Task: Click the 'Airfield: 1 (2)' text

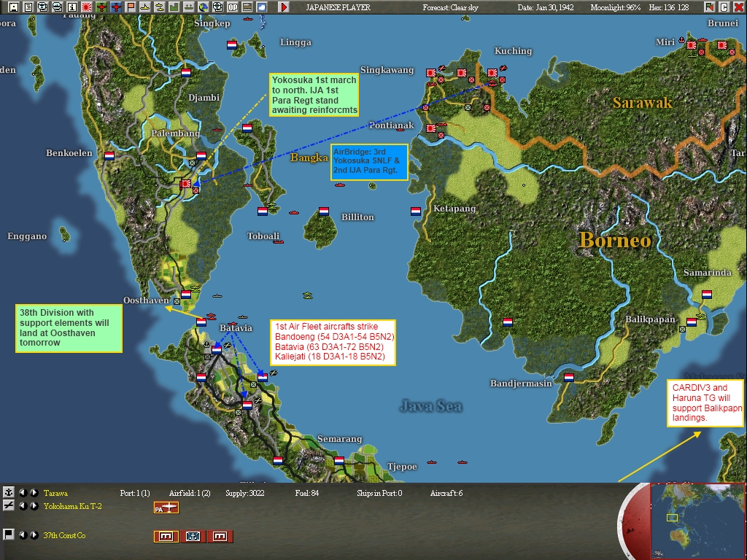Action: (x=190, y=493)
